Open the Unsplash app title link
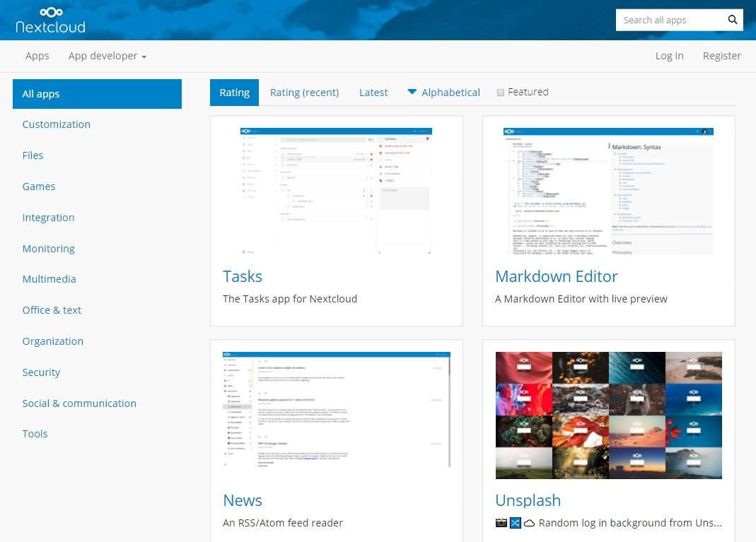The image size is (756, 542). pyautogui.click(x=528, y=500)
